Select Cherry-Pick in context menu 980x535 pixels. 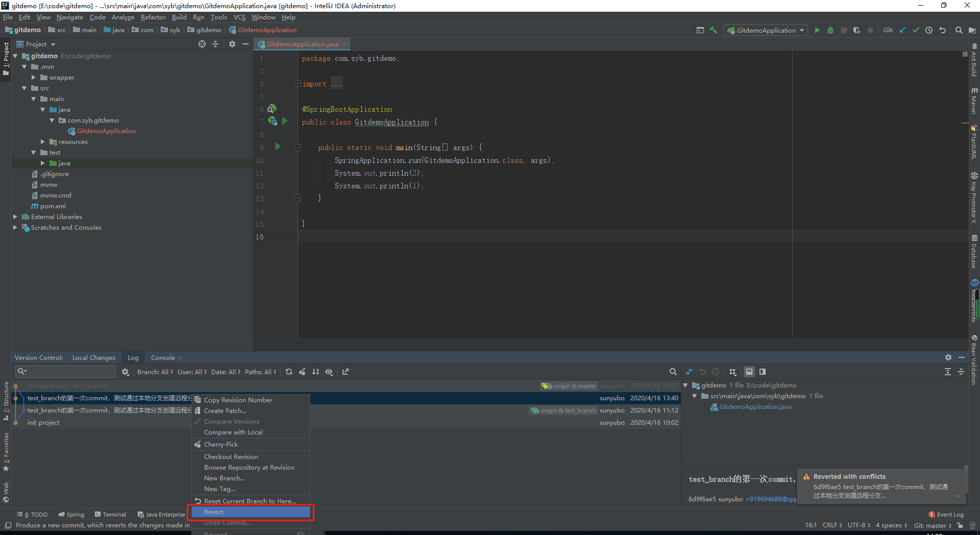(x=251, y=445)
